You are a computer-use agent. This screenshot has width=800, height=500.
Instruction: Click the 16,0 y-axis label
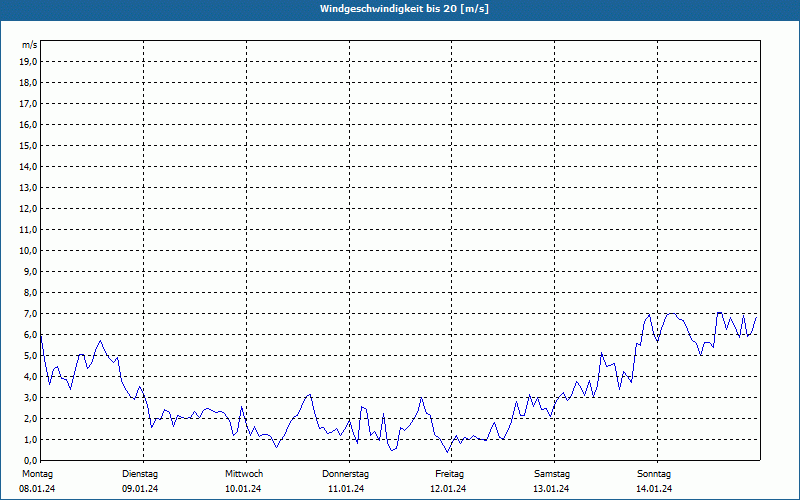(28, 124)
